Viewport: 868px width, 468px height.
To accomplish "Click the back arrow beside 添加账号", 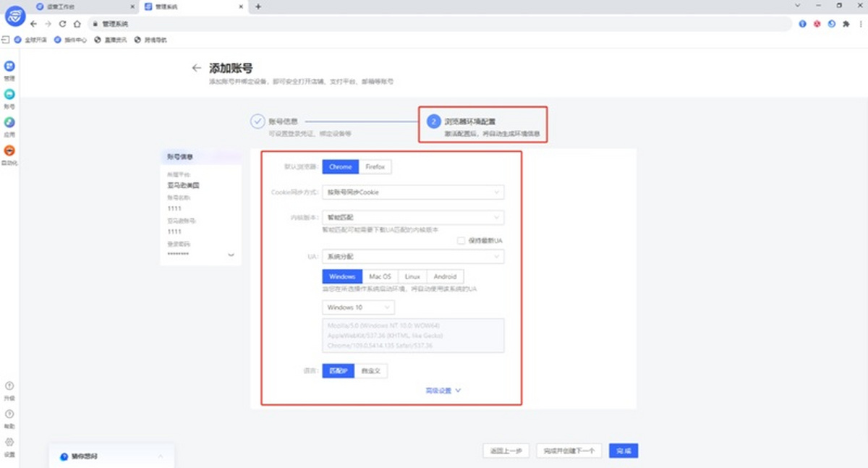I will [x=196, y=68].
